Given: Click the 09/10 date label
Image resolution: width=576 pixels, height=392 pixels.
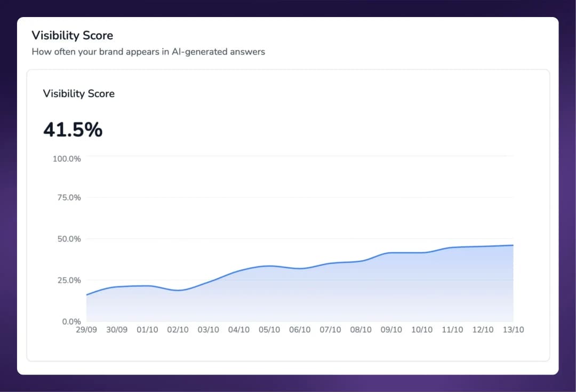Looking at the screenshot, I should click(391, 330).
